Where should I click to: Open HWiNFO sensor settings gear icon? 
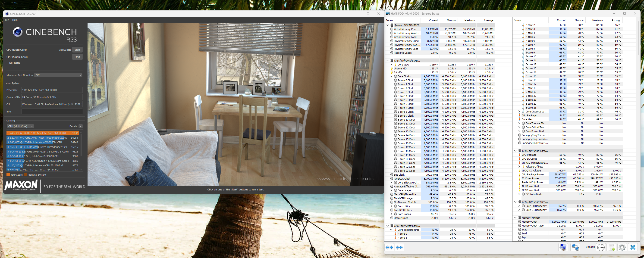tap(622, 247)
